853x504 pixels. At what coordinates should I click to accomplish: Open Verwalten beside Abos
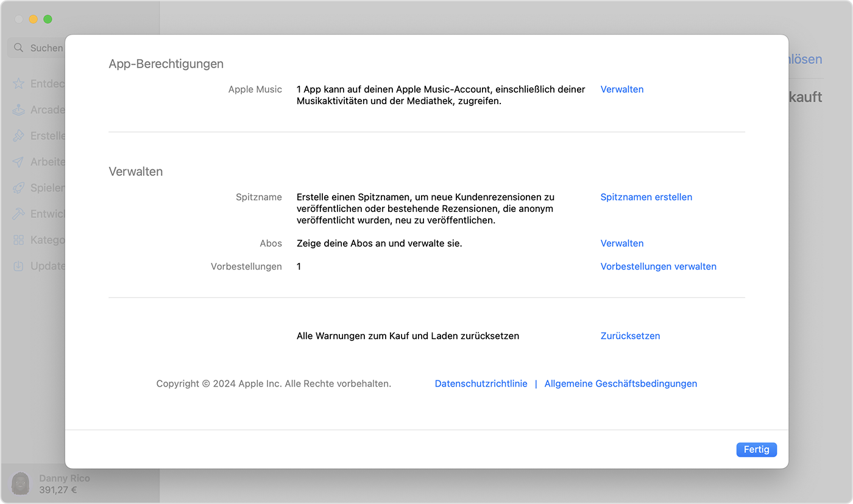click(x=621, y=243)
